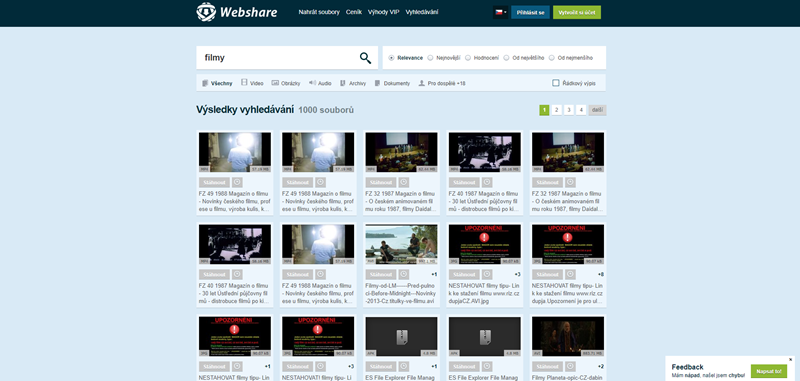800x381 pixels.
Task: Click the clock icon on Filmy Planeta-opic card
Action: [x=570, y=366]
